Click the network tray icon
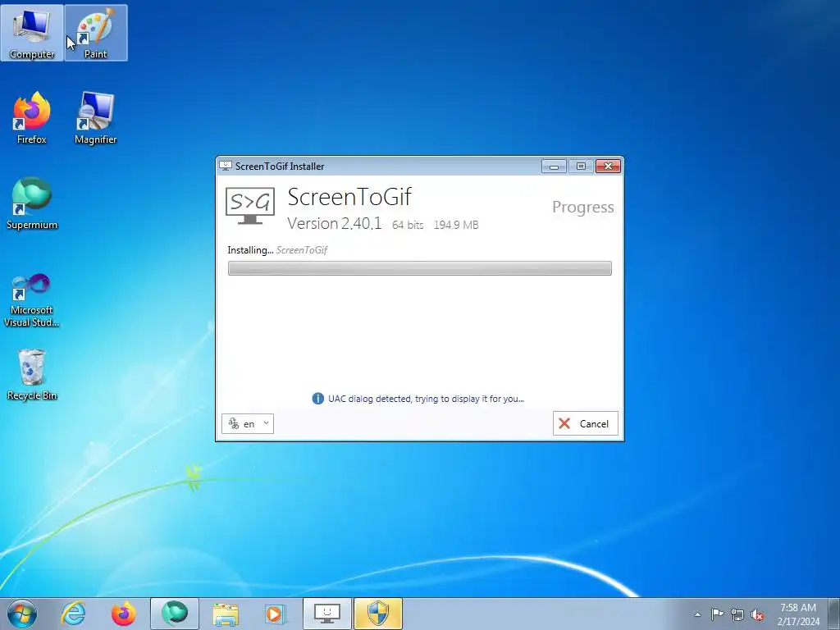 pos(737,614)
